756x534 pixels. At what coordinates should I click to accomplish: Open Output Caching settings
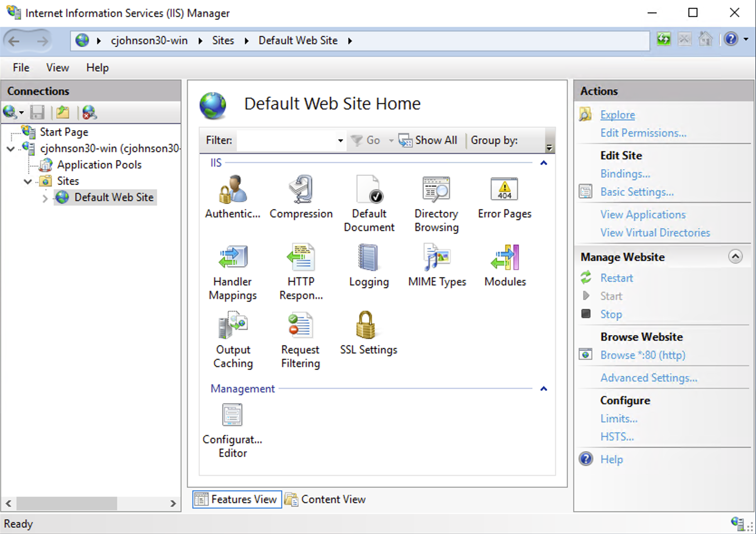pos(233,340)
